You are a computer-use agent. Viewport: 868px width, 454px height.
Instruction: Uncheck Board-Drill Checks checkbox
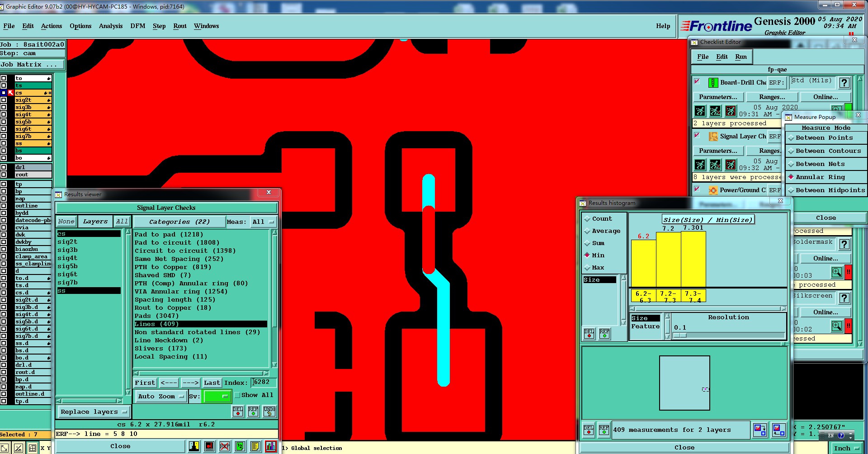[697, 81]
